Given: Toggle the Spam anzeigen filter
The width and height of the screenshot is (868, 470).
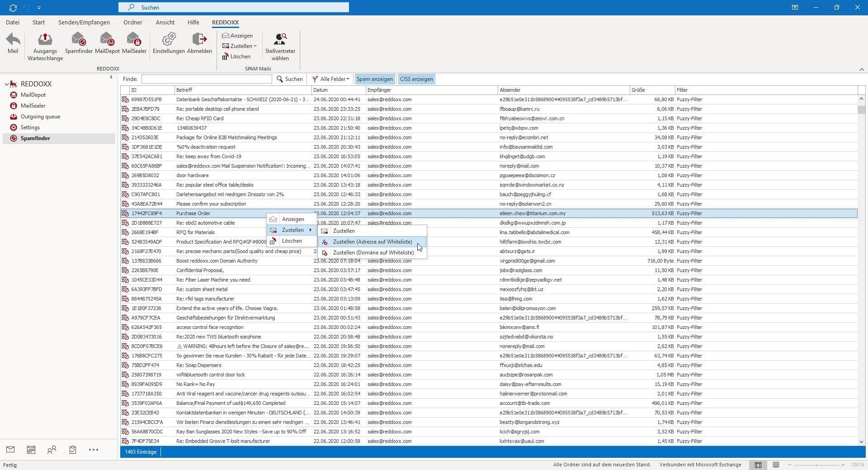Looking at the screenshot, I should click(x=374, y=79).
